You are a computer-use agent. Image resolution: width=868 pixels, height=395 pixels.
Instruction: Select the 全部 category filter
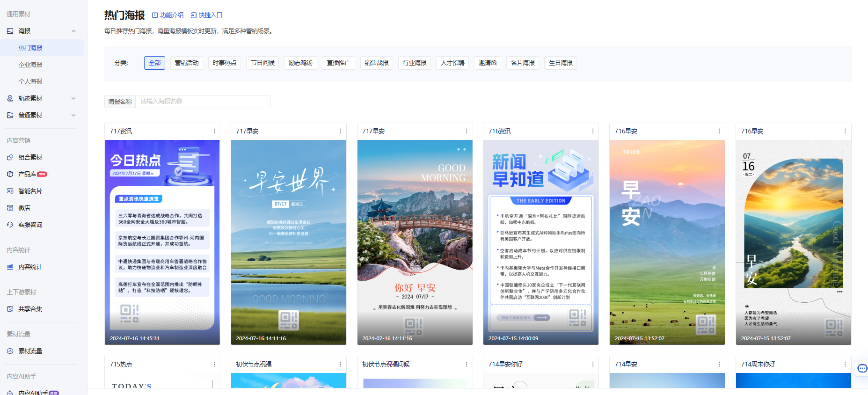click(154, 63)
